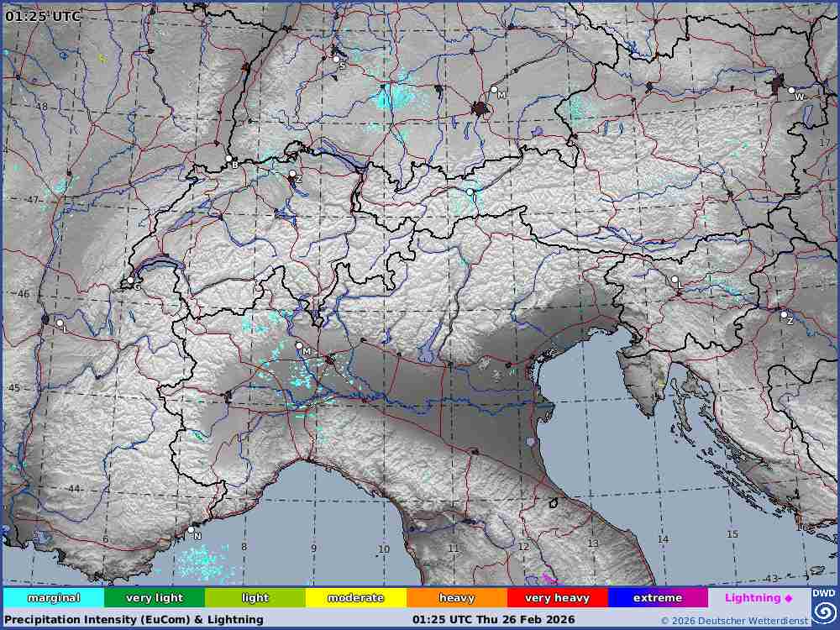Screen dimensions: 840x630
Task: Click the Lightning legend entry
Action: point(759,598)
